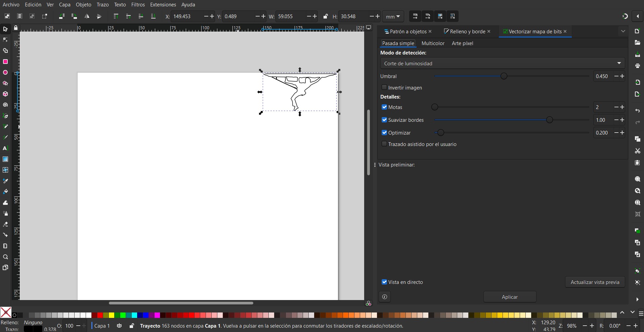The height and width of the screenshot is (332, 644).
Task: Select the Color dropper tool
Action: tap(5, 181)
